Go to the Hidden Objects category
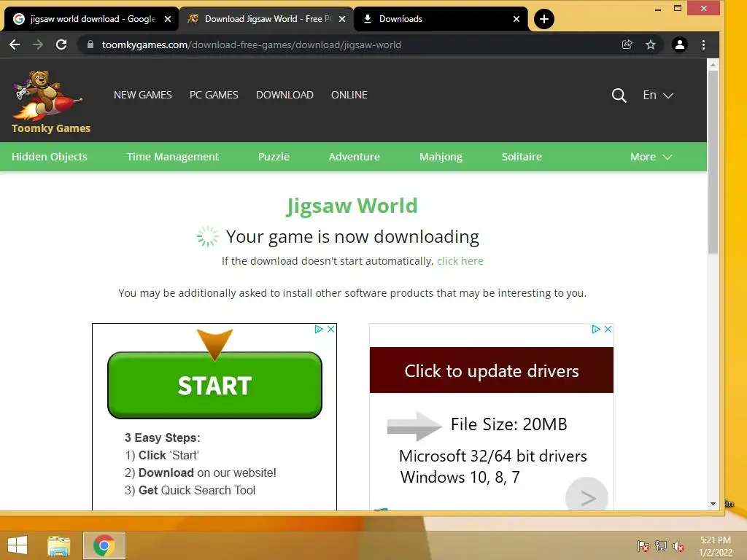The image size is (747, 560). click(x=50, y=157)
